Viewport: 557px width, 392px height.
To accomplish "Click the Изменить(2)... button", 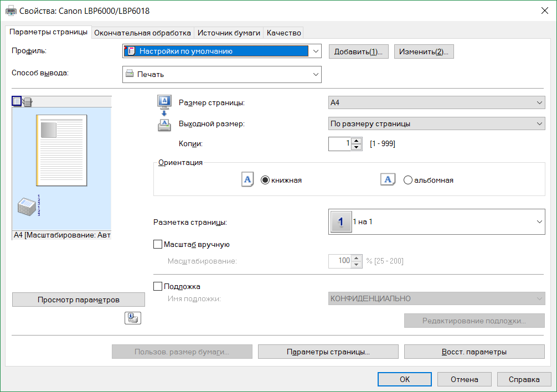I will click(424, 51).
